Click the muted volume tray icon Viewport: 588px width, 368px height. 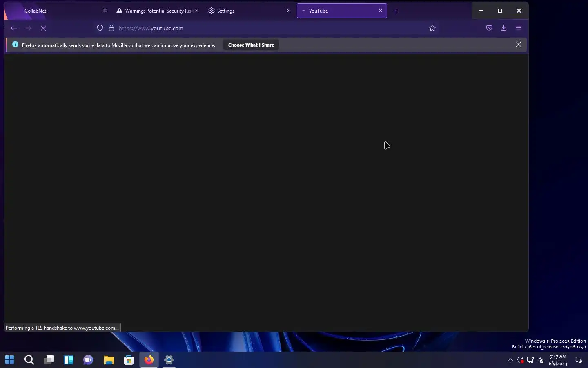[541, 360]
